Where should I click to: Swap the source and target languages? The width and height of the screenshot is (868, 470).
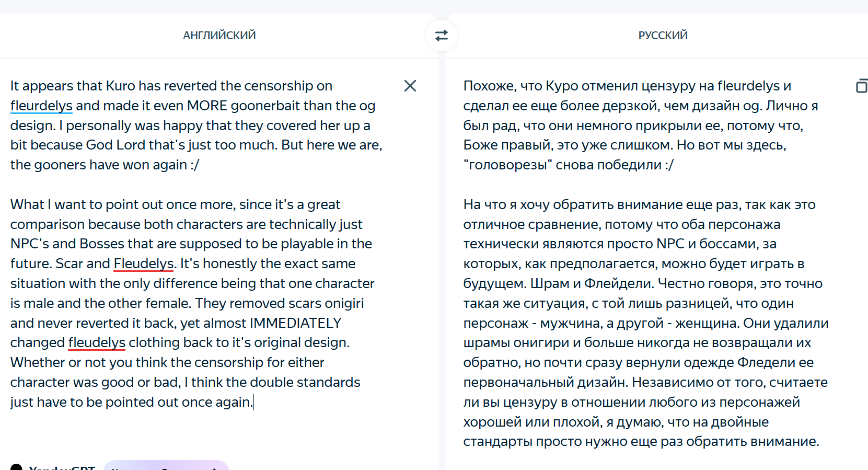(442, 36)
